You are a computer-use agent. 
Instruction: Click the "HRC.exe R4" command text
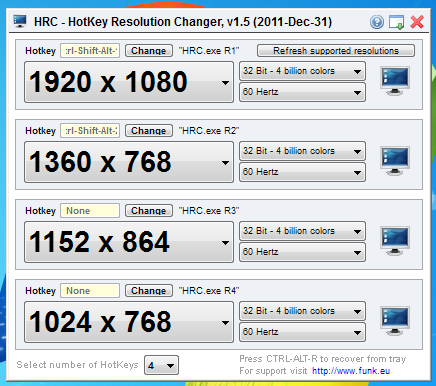(209, 291)
